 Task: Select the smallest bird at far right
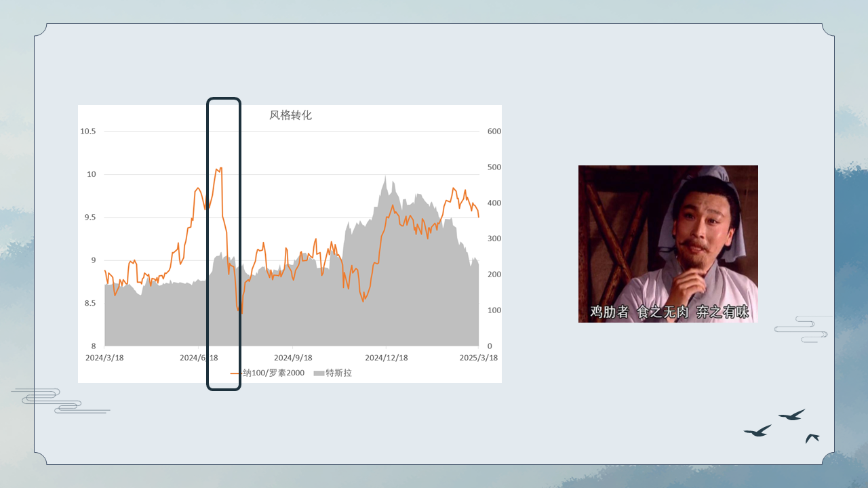(x=812, y=438)
